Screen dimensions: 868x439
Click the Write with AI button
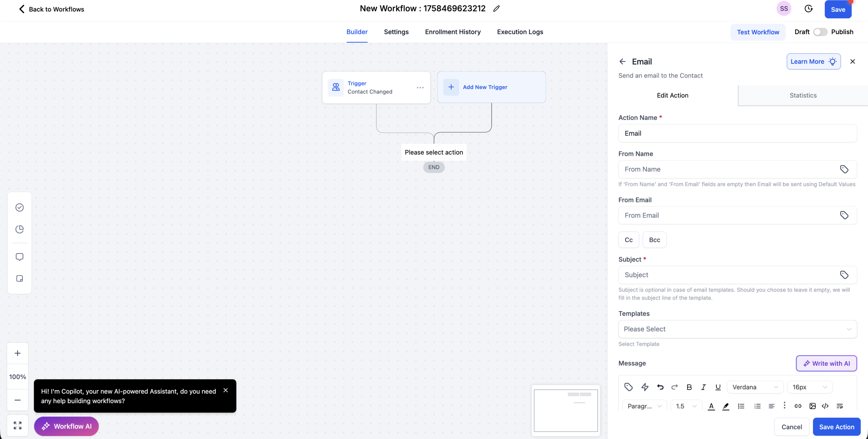click(826, 363)
